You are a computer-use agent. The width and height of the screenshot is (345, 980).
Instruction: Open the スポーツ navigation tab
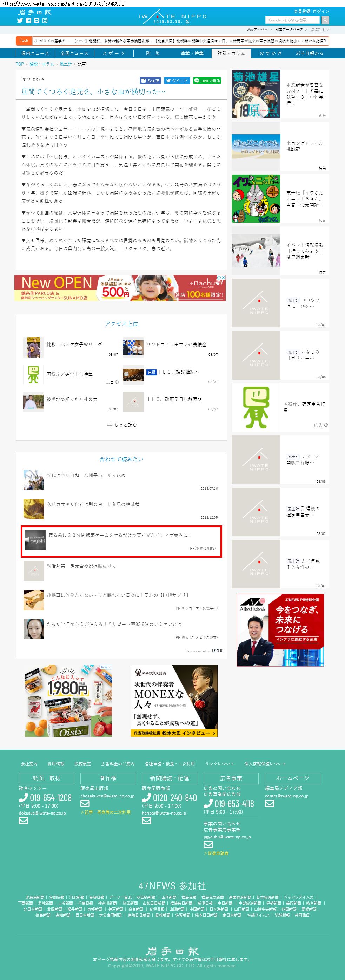[x=113, y=53]
